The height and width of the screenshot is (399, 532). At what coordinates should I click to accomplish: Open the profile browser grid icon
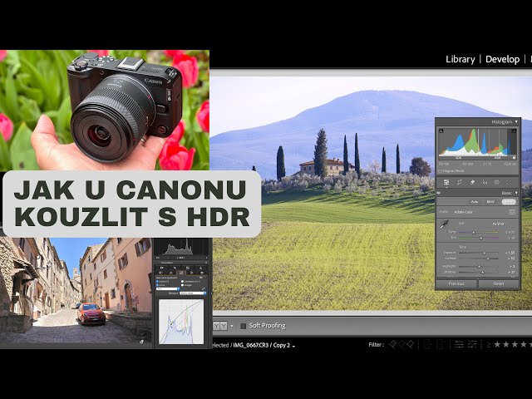(512, 213)
